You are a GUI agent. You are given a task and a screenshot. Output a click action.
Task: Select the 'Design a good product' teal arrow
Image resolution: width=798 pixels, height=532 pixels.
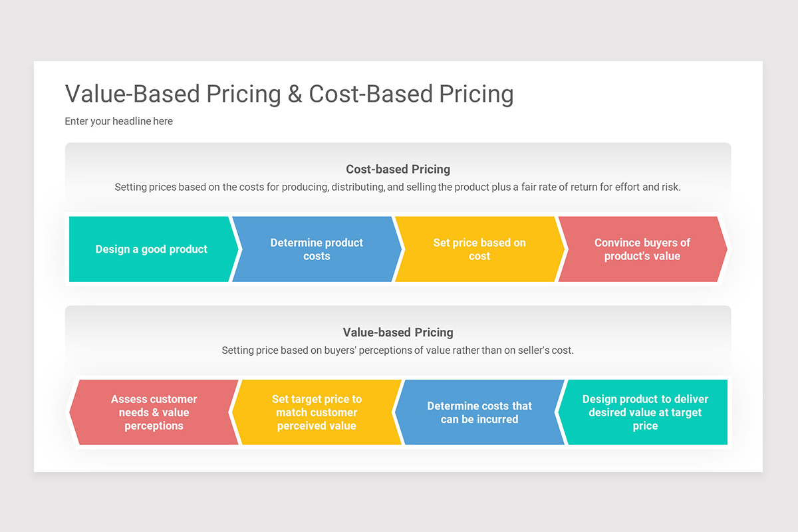[152, 249]
